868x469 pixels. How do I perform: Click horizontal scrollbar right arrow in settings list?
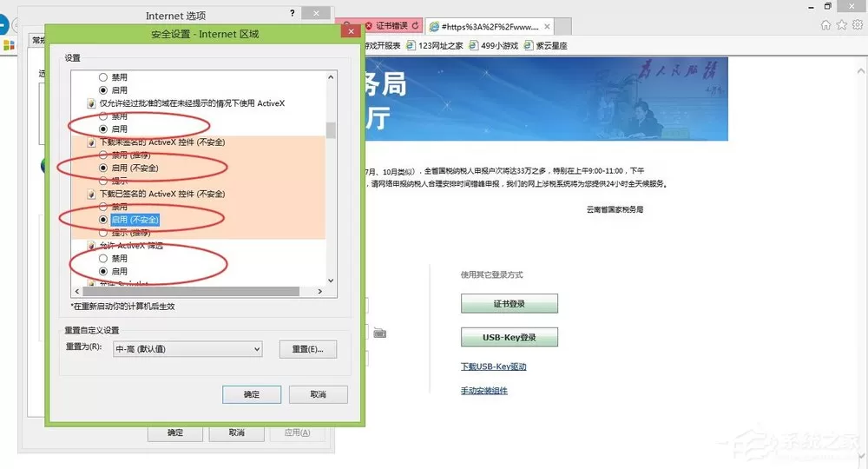click(320, 291)
